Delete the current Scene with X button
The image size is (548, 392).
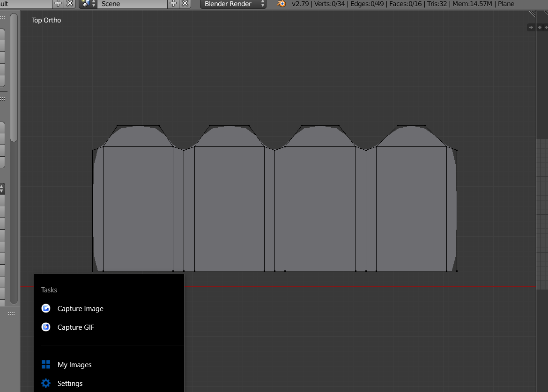click(185, 4)
